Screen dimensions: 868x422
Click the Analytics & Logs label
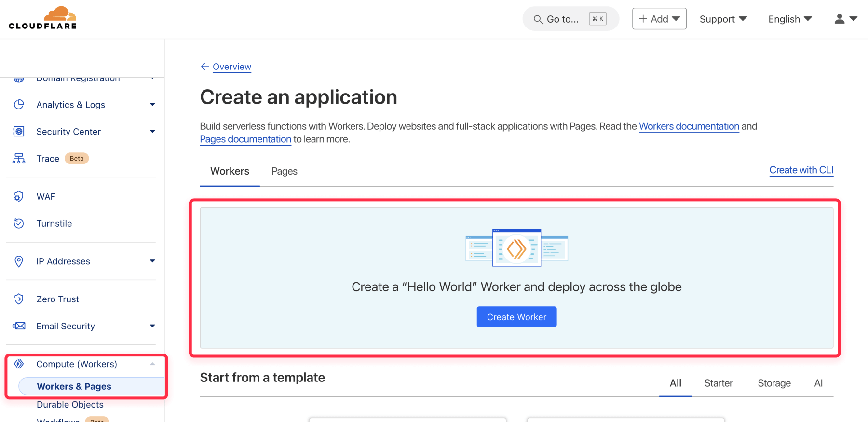click(70, 105)
